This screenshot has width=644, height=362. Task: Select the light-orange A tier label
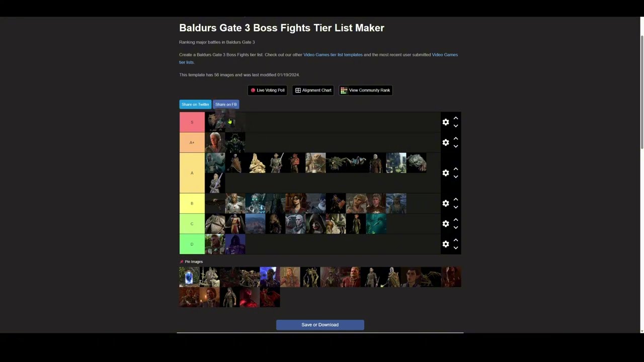192,173
